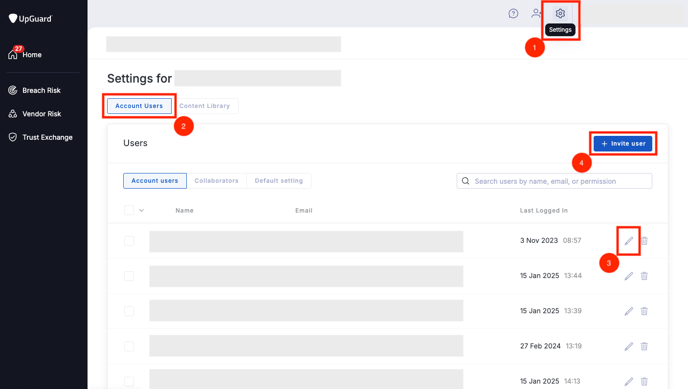Screen dimensions: 688x389
Task: Open Settings via the gear icon
Action: 560,14
